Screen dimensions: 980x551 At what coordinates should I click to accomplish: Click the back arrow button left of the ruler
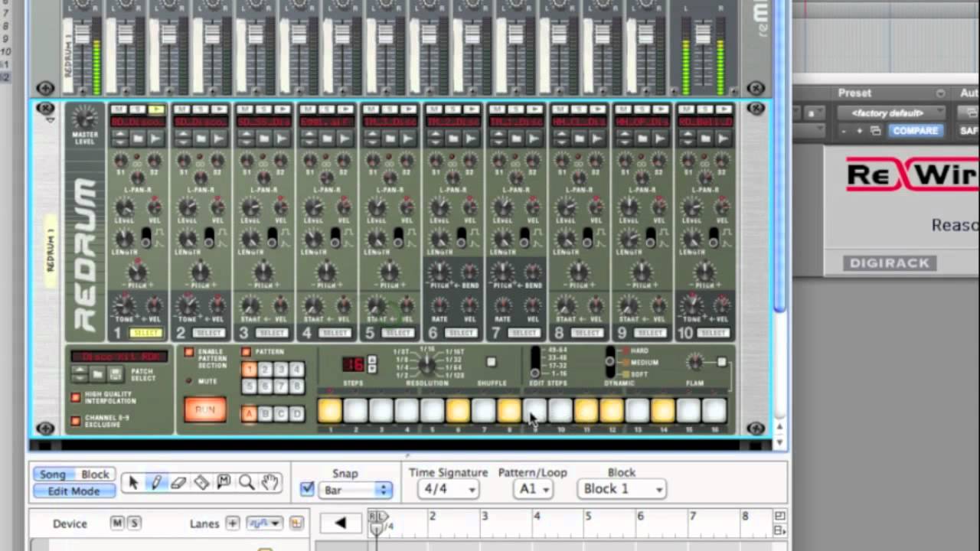[x=341, y=523]
